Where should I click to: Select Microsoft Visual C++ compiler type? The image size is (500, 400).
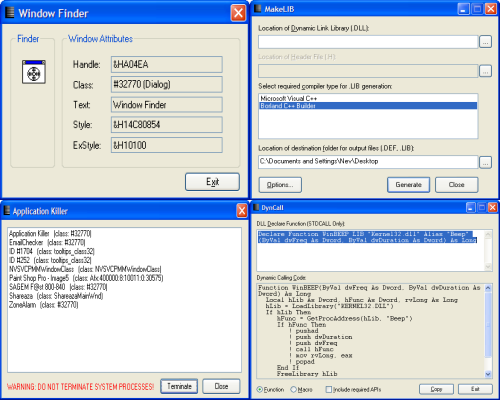368,98
